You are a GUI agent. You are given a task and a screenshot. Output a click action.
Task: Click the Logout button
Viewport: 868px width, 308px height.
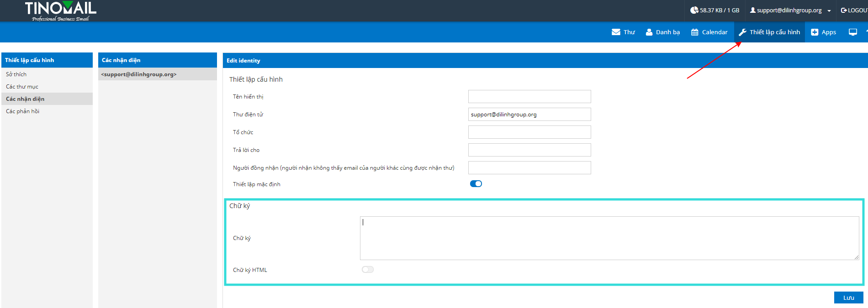tap(854, 10)
